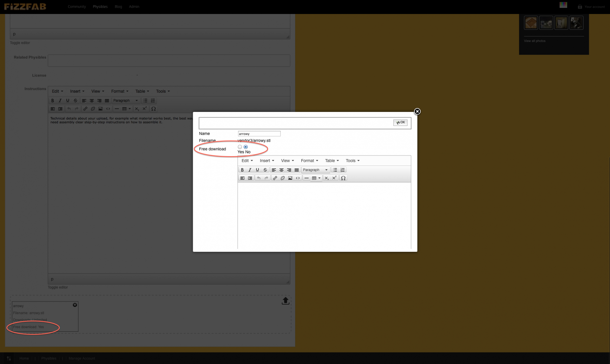Click Bold icon in dialog editor

242,170
